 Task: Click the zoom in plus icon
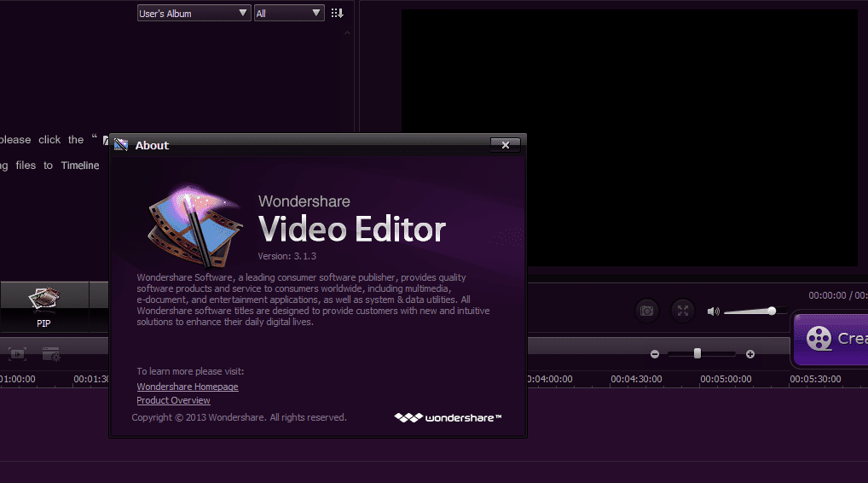click(750, 354)
